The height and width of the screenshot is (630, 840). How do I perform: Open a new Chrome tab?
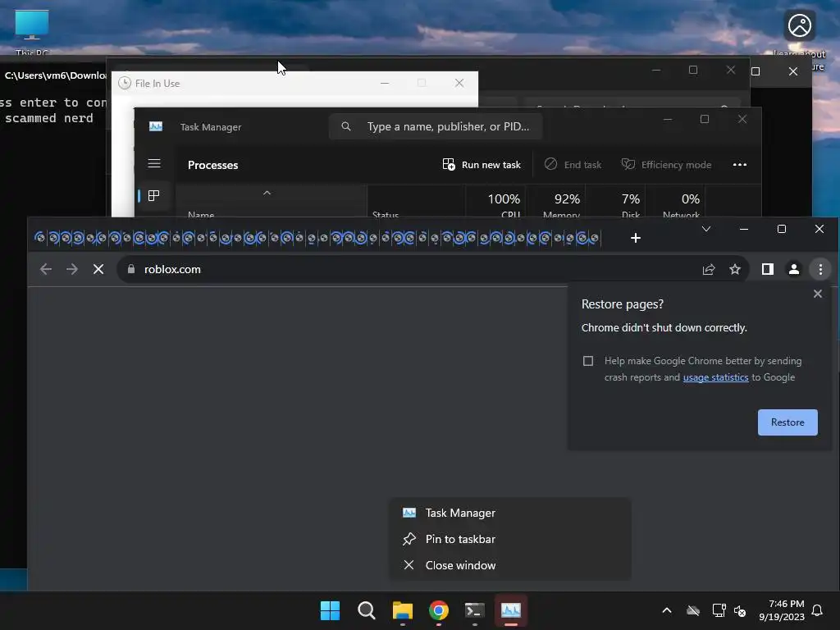pos(636,238)
